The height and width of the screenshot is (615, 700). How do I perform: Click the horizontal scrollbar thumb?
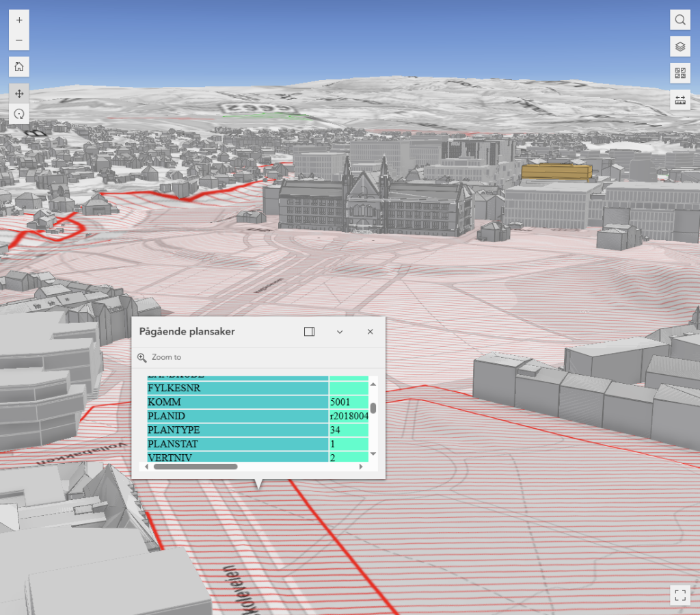(196, 467)
